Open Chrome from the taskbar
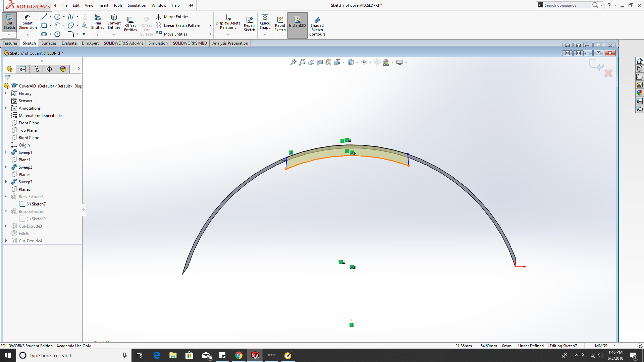The height and width of the screenshot is (362, 644). (x=238, y=355)
